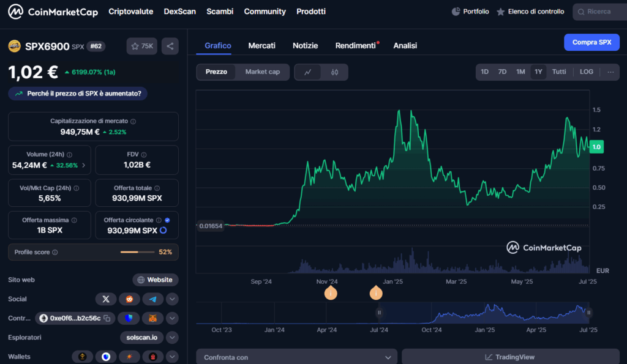Expand Volume (24h) details arrow

click(x=83, y=165)
